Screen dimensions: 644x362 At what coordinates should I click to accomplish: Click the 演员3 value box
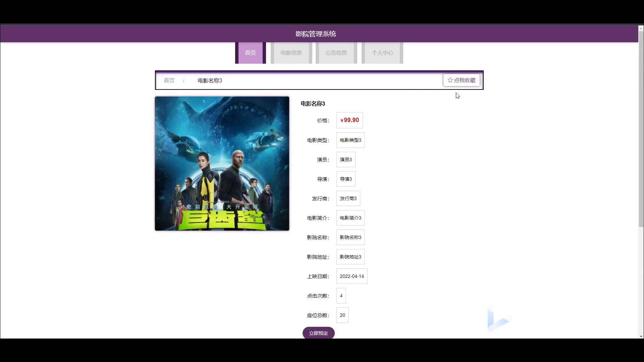click(x=346, y=160)
